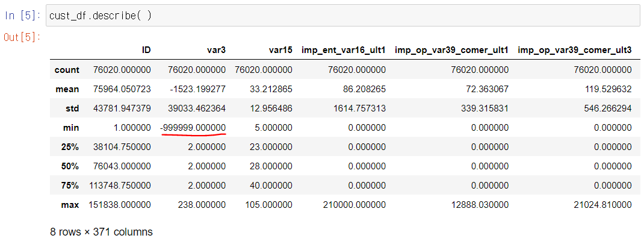The image size is (644, 241).
Task: Click var3 min value -999999.000000
Action: (193, 128)
